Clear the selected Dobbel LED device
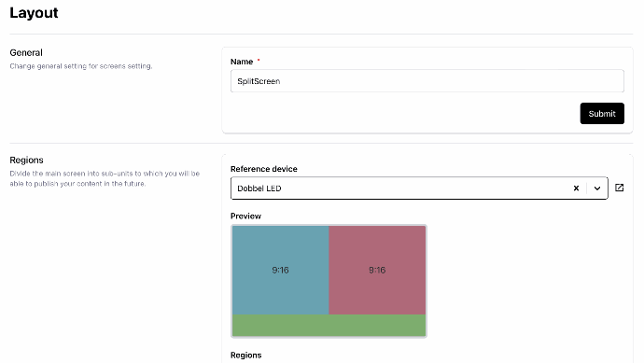Viewport: 644px width, 363px height. click(576, 188)
